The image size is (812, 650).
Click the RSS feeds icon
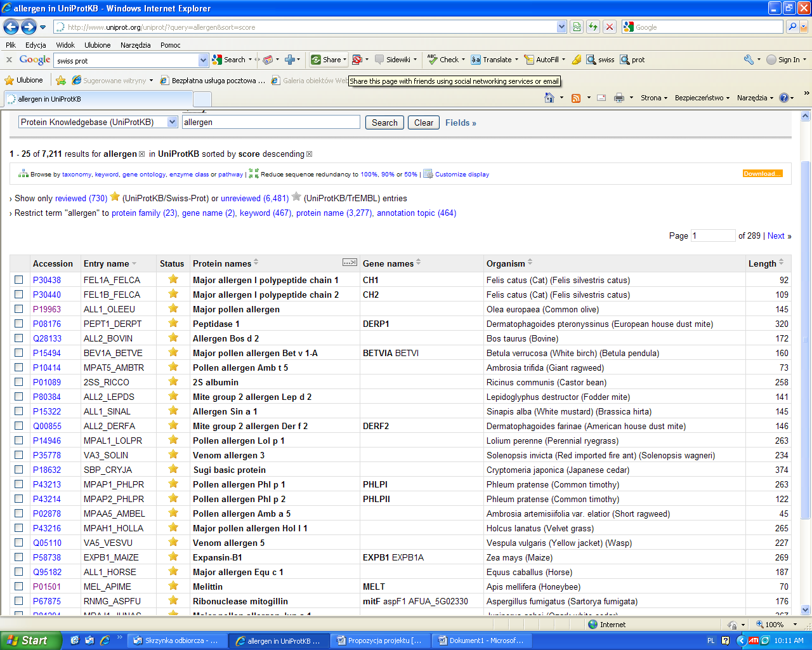[x=576, y=98]
